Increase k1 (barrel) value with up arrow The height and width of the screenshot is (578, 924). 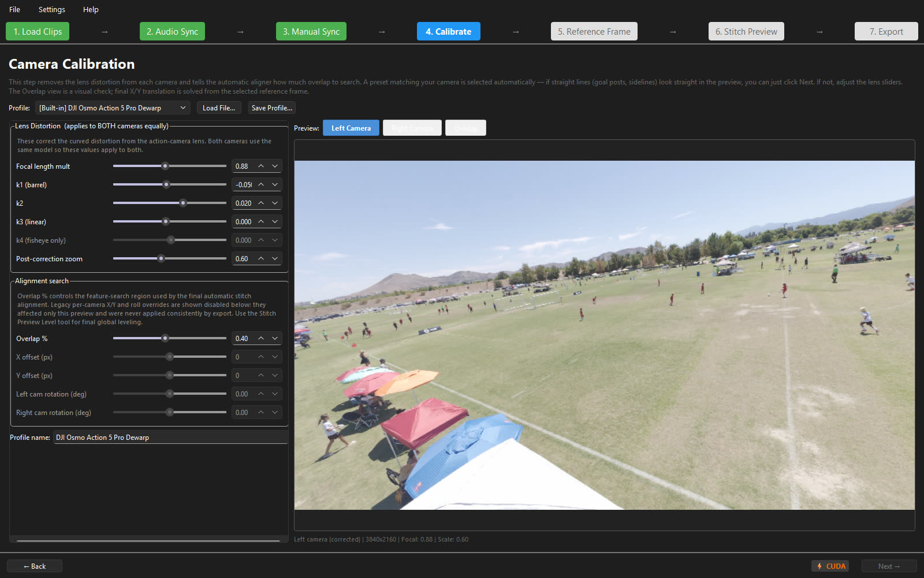pyautogui.click(x=261, y=185)
